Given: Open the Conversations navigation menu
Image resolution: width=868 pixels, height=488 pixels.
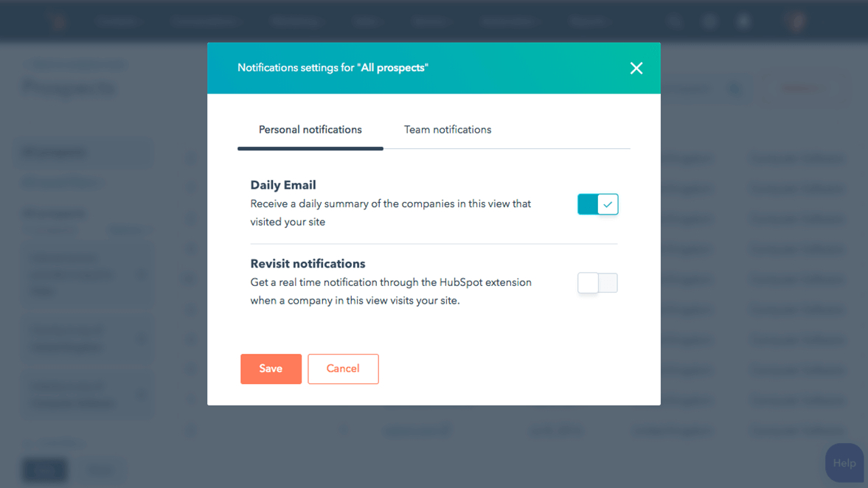Looking at the screenshot, I should tap(206, 21).
